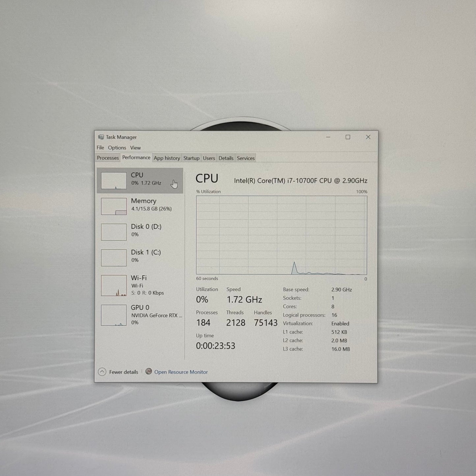Switch to the App history tab
Viewport: 476px width, 476px height.
[167, 158]
